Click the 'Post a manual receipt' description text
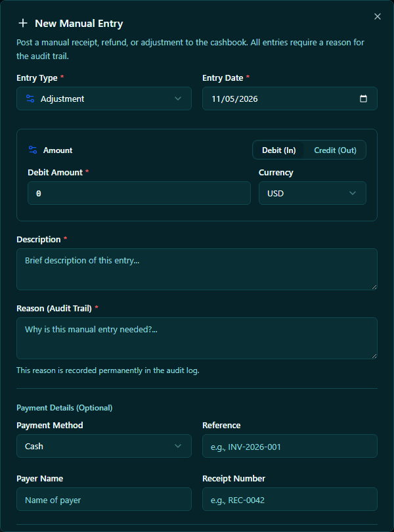The width and height of the screenshot is (394, 532). point(190,49)
